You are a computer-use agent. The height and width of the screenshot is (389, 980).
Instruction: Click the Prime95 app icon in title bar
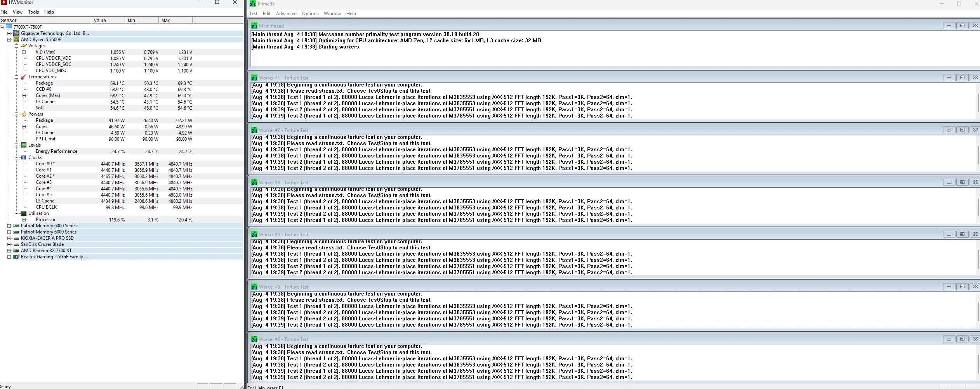[253, 3]
